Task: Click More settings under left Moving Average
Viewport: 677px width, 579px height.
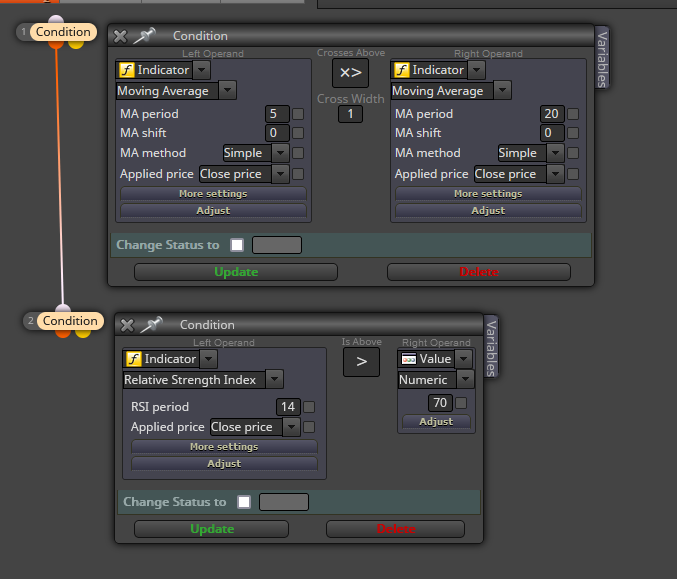Action: pyautogui.click(x=213, y=194)
